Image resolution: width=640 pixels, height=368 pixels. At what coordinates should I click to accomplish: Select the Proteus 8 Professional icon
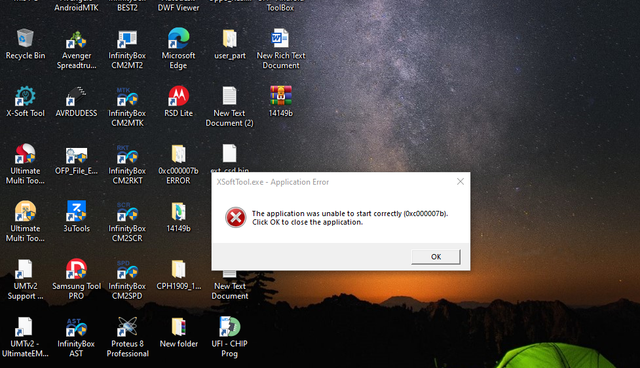(x=127, y=327)
